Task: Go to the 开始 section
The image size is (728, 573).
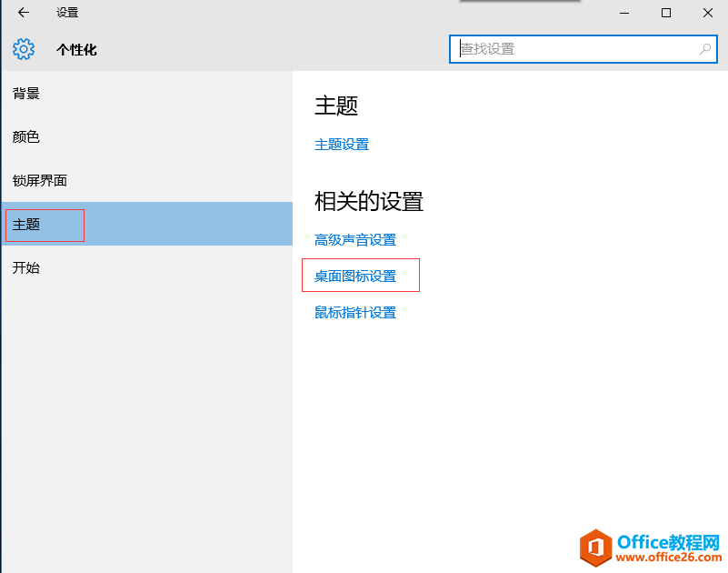Action: (x=26, y=268)
